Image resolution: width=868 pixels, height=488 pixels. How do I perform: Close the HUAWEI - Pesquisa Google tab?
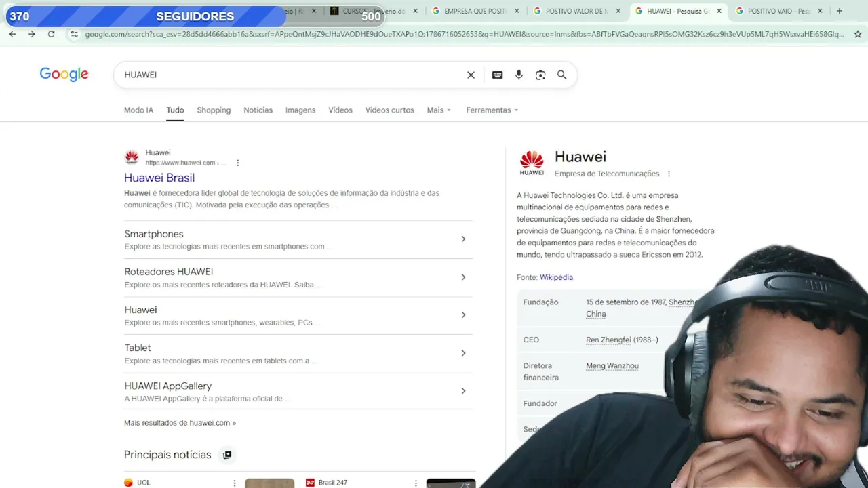click(x=719, y=11)
